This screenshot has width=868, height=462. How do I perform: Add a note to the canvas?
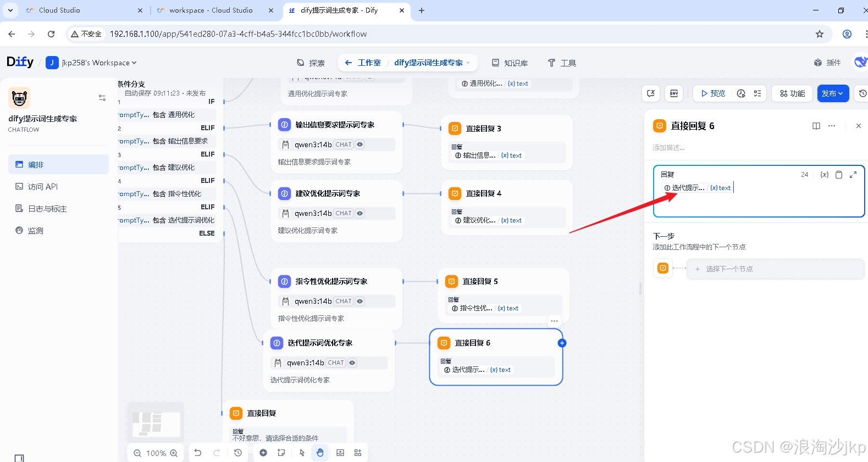281,453
